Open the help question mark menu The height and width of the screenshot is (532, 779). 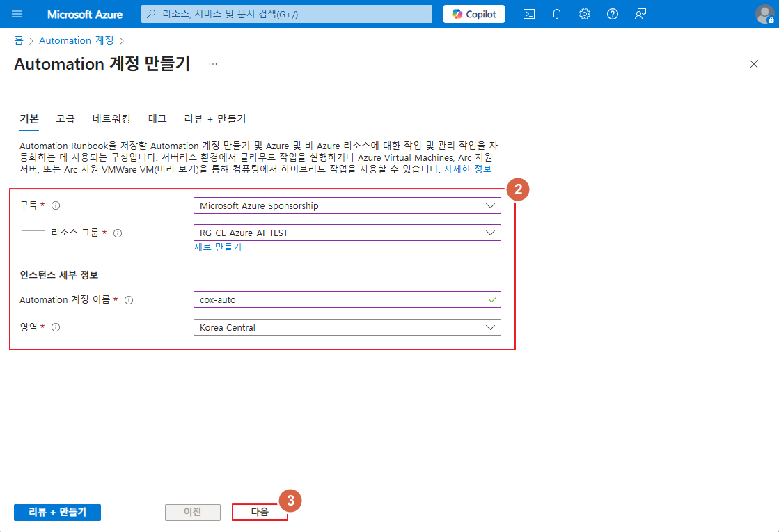coord(613,14)
